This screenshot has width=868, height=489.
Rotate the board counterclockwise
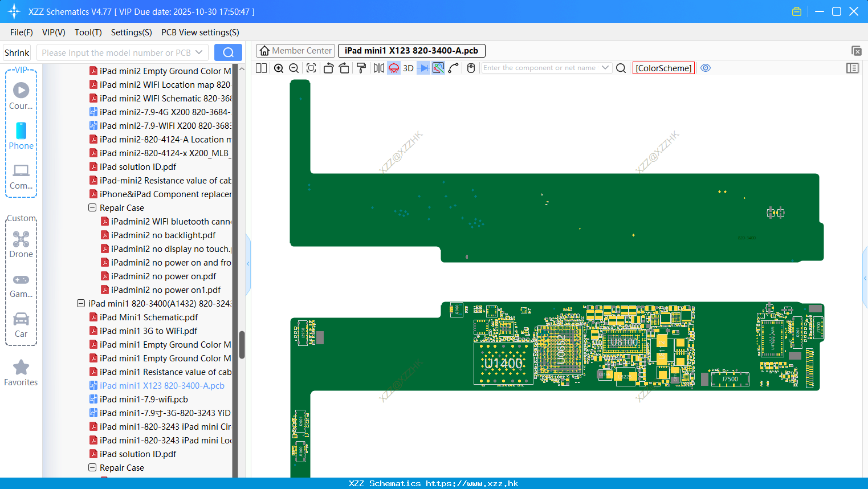coord(328,68)
